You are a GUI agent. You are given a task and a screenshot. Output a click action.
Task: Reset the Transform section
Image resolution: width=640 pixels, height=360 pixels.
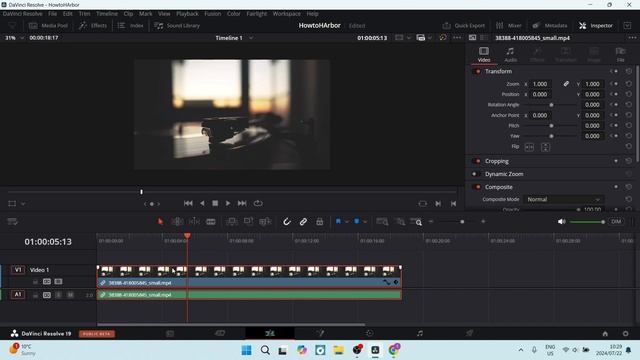click(x=629, y=71)
